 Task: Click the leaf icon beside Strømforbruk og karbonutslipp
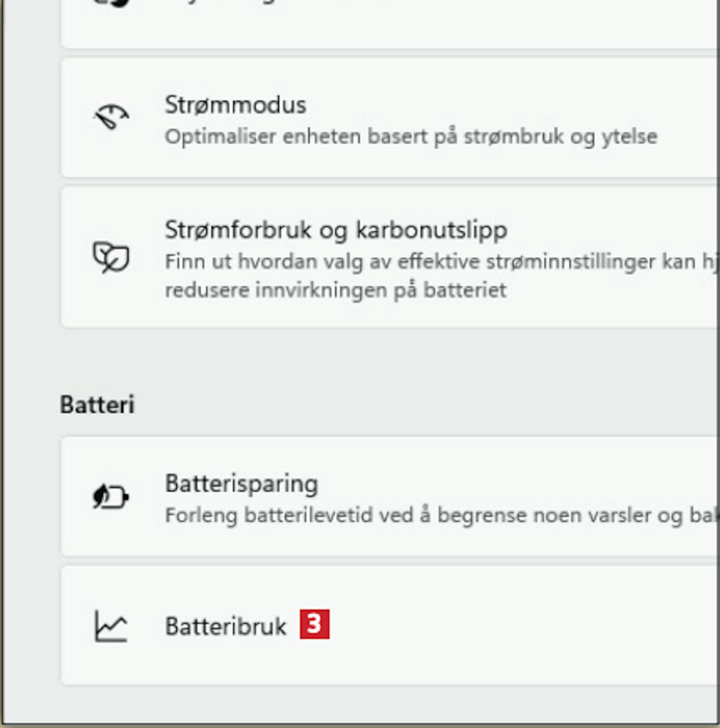pyautogui.click(x=111, y=257)
